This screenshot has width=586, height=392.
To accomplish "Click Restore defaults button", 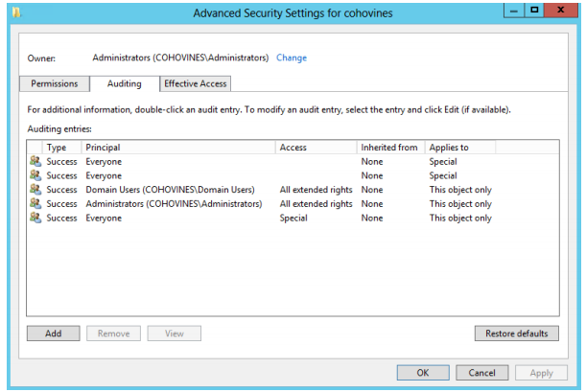I will tap(517, 334).
